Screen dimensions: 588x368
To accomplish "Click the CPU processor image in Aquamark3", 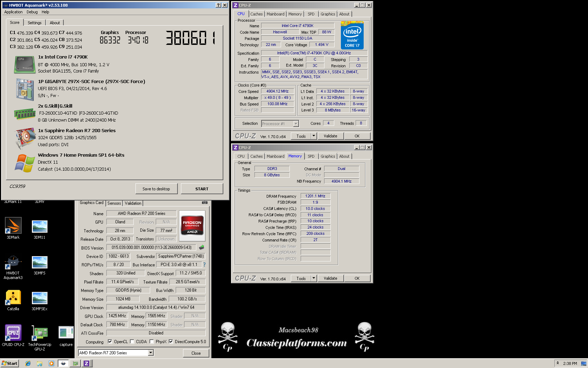I will click(24, 64).
